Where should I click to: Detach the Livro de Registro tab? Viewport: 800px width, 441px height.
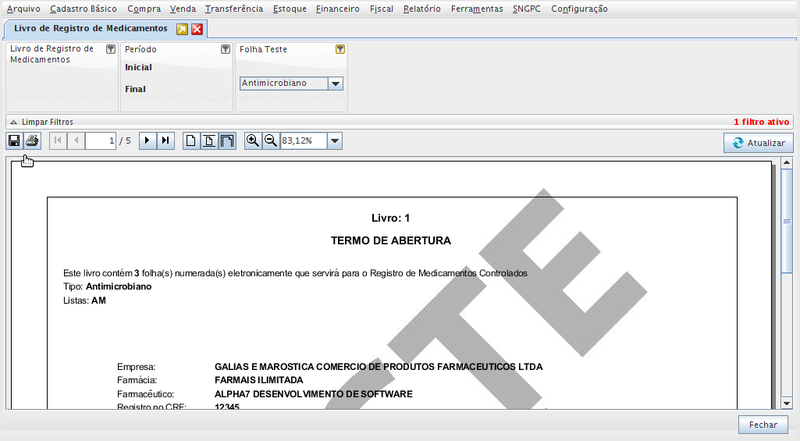(x=182, y=29)
